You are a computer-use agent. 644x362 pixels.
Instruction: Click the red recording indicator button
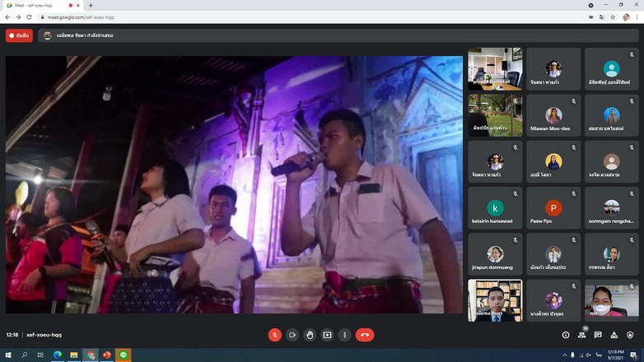19,35
